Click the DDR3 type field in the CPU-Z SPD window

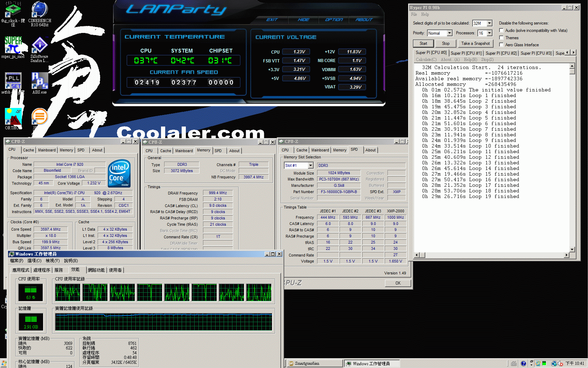[361, 165]
